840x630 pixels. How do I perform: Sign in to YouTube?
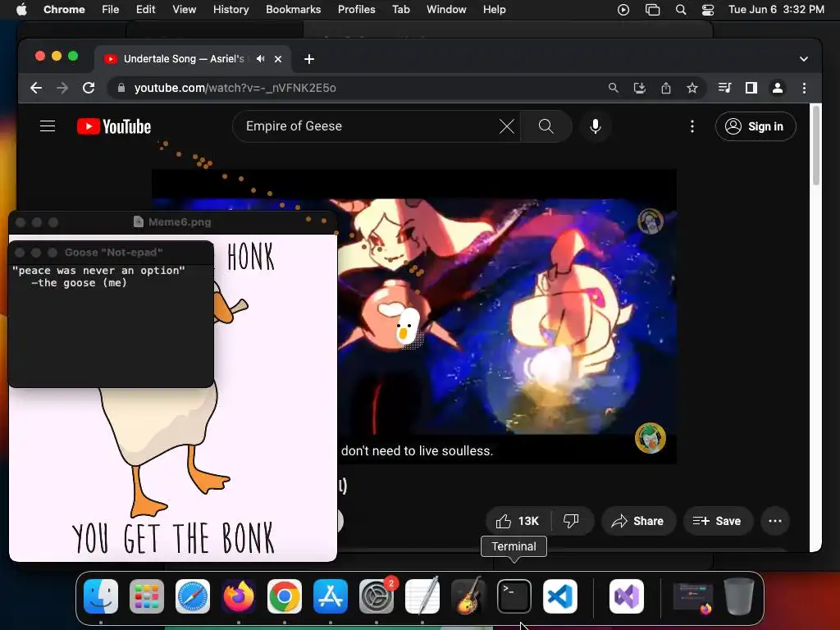coord(756,126)
